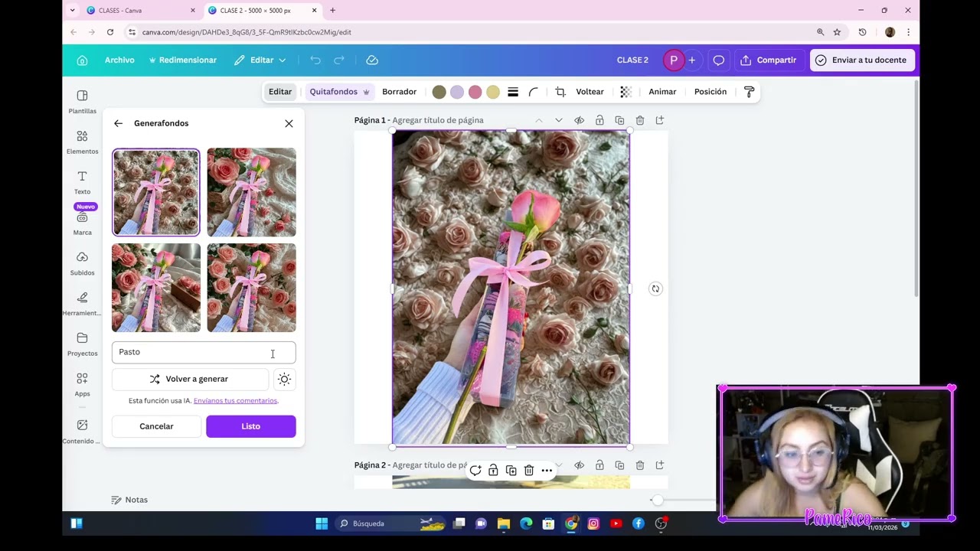
Task: Click Quitafondos button
Action: pos(340,92)
